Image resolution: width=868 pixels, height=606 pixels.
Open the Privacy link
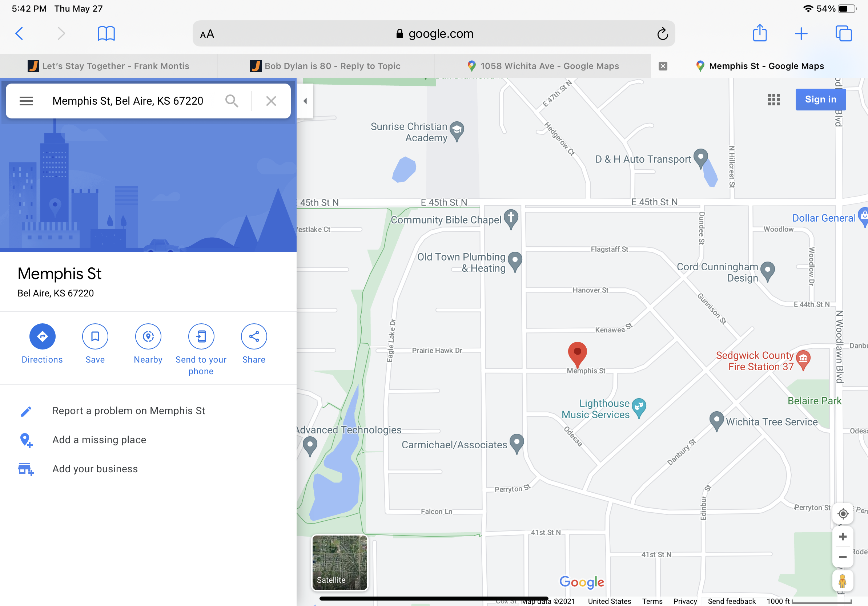tap(685, 601)
